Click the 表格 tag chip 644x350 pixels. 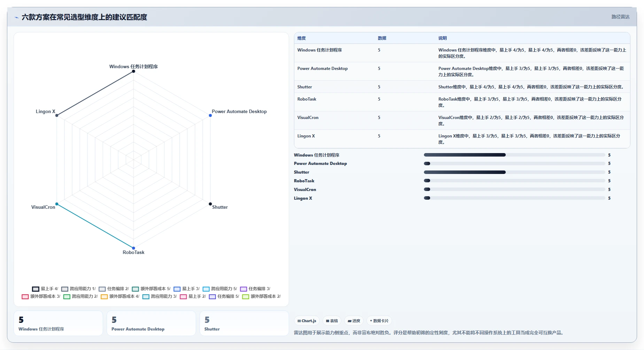pos(332,321)
